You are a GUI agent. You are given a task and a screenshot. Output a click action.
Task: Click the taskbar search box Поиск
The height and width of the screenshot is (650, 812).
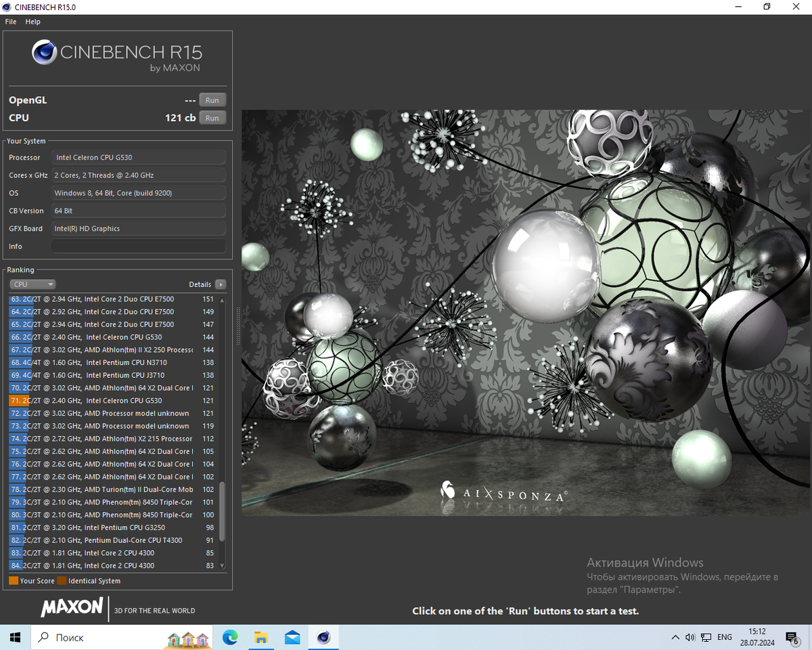pos(122,637)
